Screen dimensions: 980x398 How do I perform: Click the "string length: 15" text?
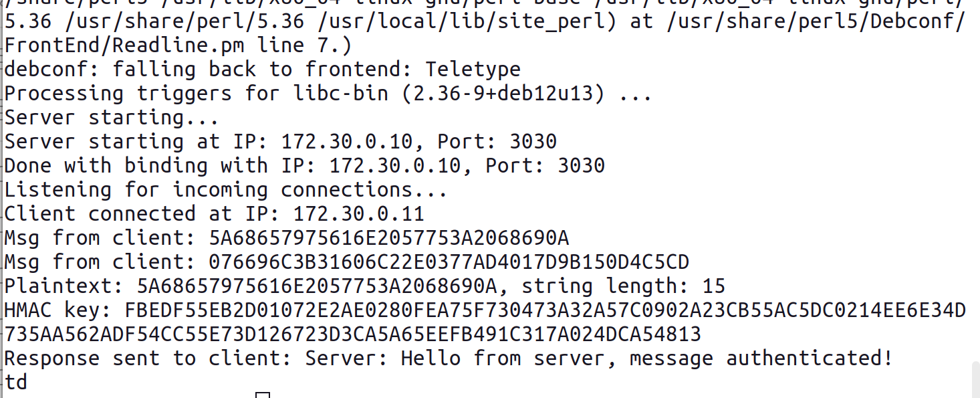coord(623,286)
